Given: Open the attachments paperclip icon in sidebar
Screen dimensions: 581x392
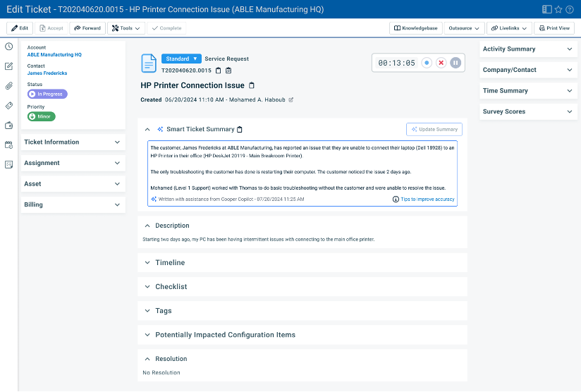Looking at the screenshot, I should tap(9, 86).
